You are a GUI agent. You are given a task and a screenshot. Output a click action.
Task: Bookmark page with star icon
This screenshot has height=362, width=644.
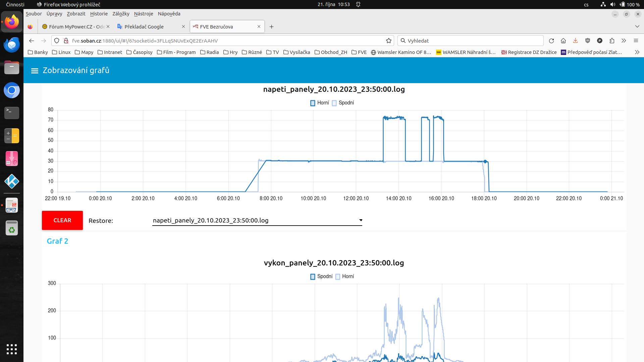(x=388, y=41)
